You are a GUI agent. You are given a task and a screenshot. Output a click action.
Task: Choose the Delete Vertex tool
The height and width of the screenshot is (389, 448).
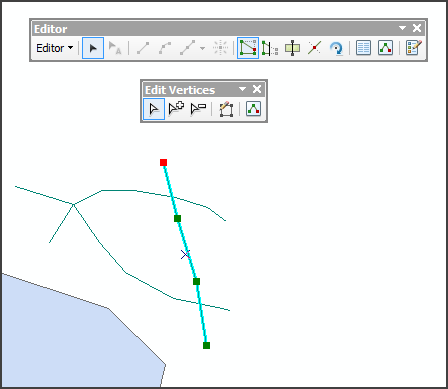[198, 109]
